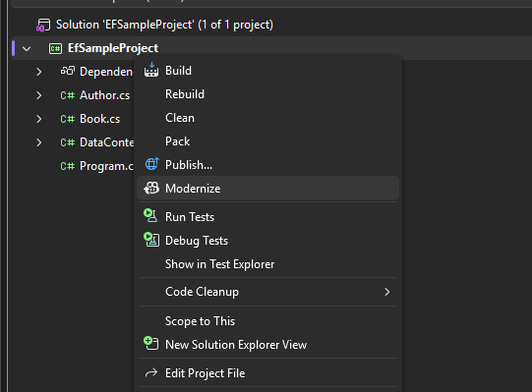
Task: Select the DataContext file name
Action: [107, 142]
